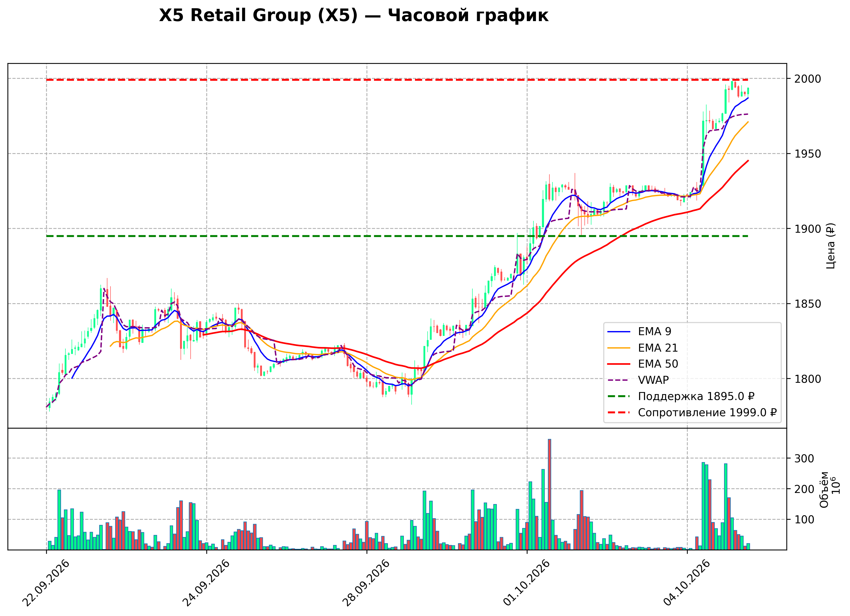Click the 1850 price axis tick
The height and width of the screenshot is (616, 850).
[x=808, y=304]
